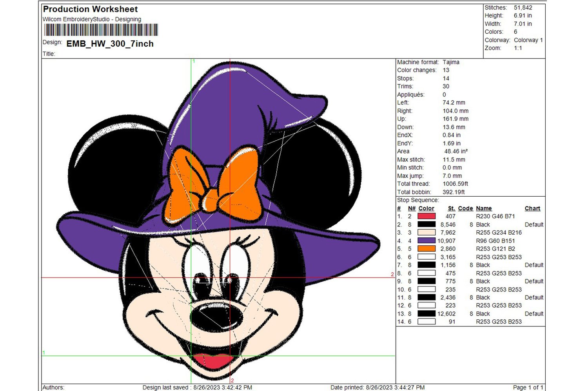This screenshot has height=391, width=588.
Task: Select the min stitch value '0.0 mm'
Action: tap(452, 168)
